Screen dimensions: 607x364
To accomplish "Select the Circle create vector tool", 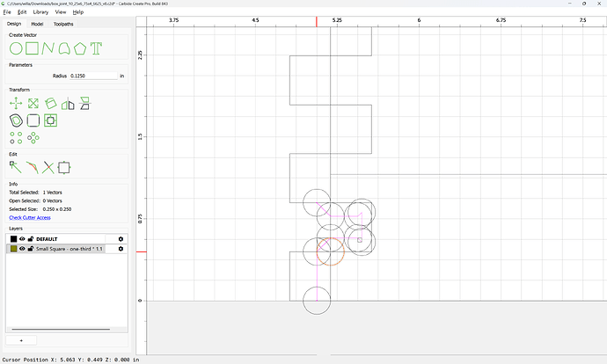I will 16,48.
